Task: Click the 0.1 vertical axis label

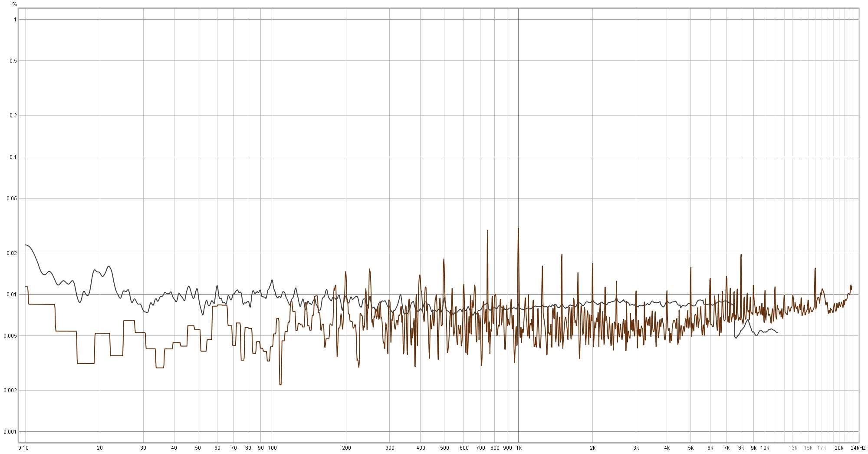Action: point(13,157)
